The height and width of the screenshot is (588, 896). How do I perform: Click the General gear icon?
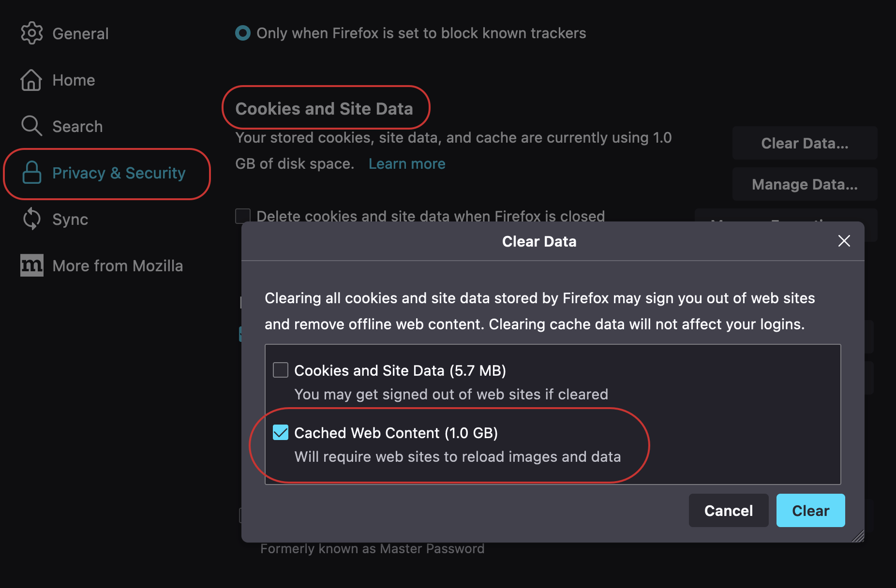[32, 33]
